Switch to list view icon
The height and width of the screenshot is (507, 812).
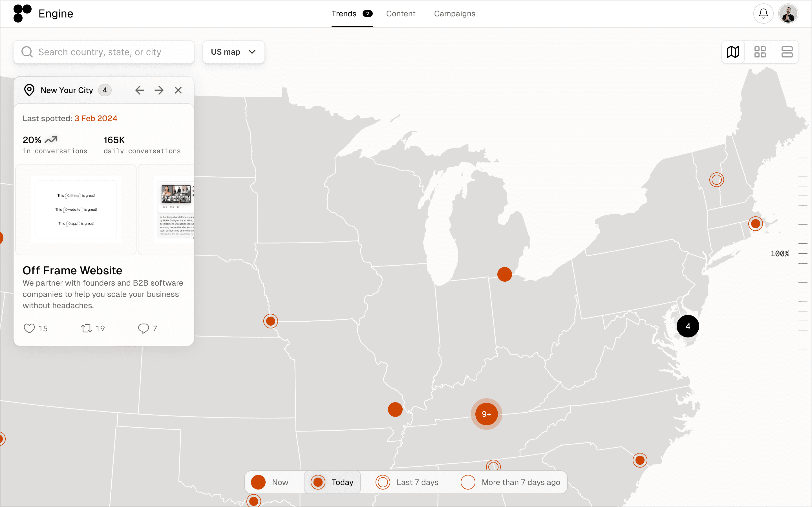coord(787,52)
